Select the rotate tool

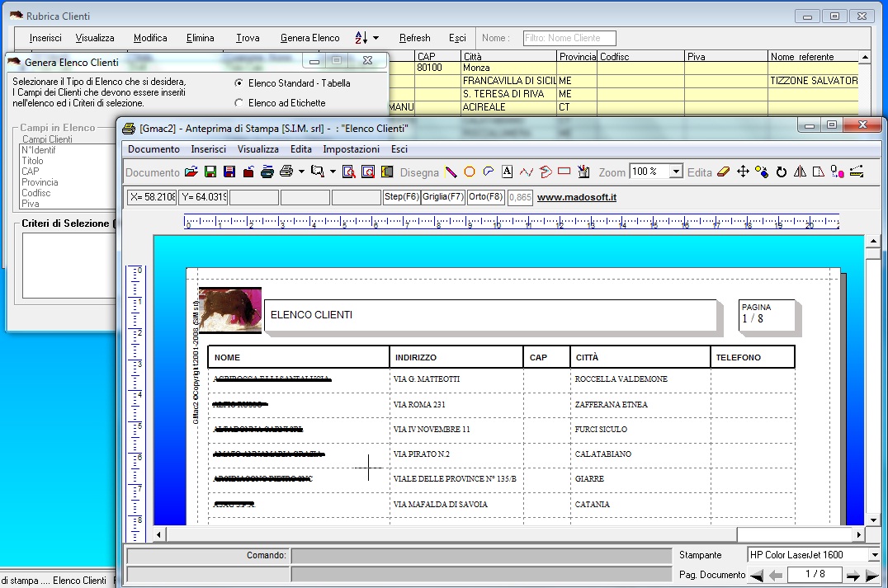pos(782,172)
